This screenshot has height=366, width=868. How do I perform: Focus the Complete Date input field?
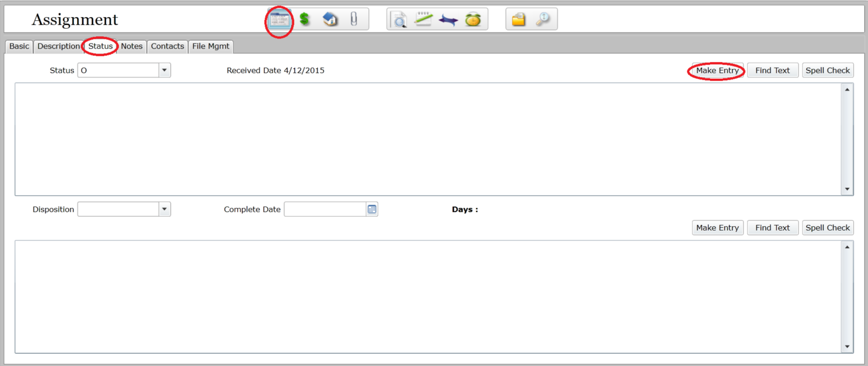tap(325, 209)
